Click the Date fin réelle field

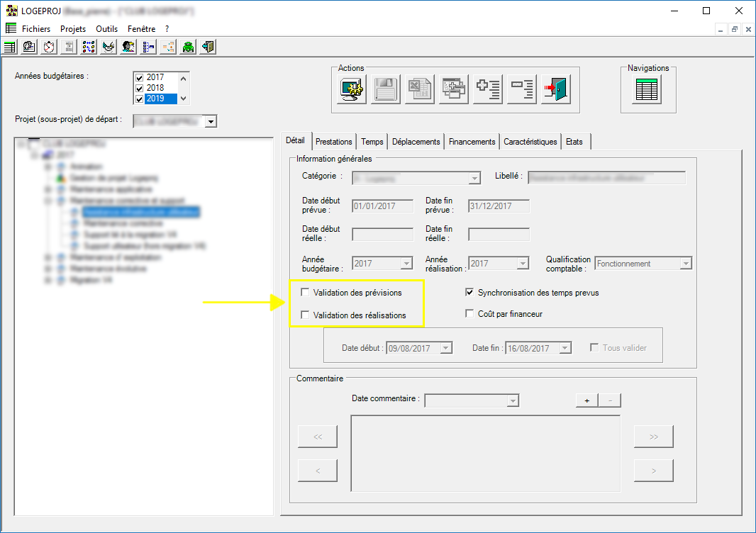[499, 235]
